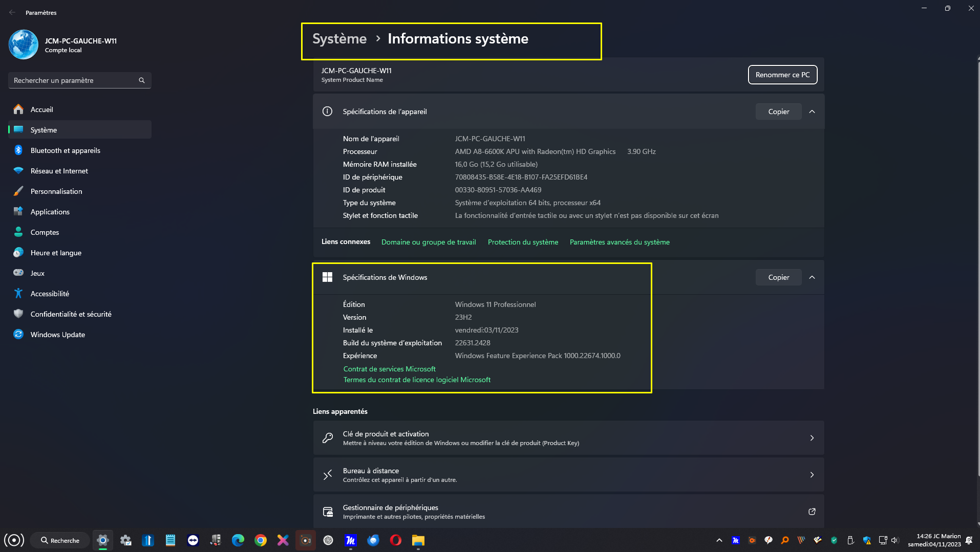Copy the device specifications
Viewport: 980px width, 552px height.
click(778, 112)
